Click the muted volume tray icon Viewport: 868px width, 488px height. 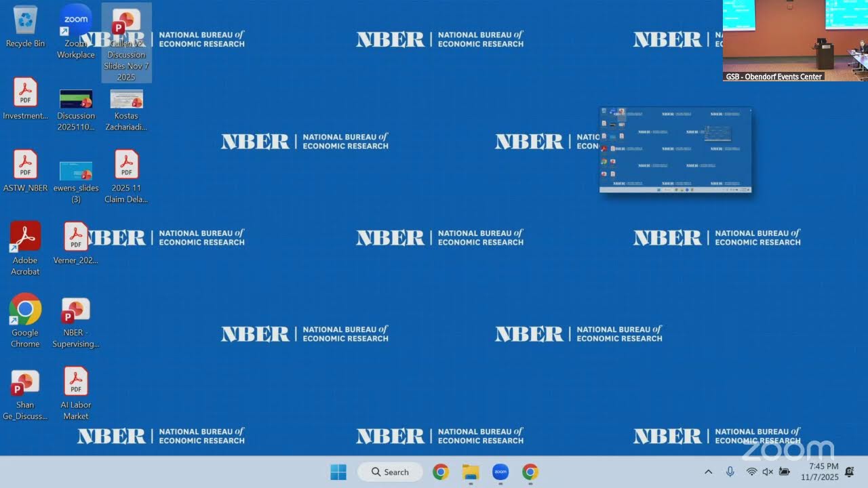(x=768, y=472)
